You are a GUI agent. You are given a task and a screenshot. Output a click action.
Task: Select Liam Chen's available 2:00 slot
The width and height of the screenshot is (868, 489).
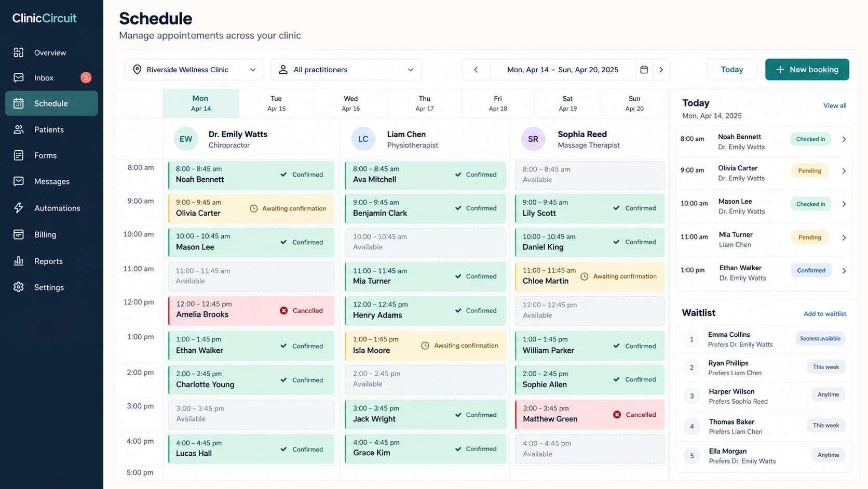click(x=426, y=379)
